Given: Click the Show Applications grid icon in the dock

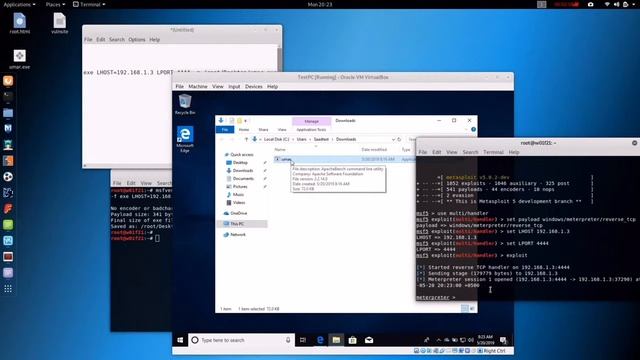Looking at the screenshot, I should tap(8, 289).
